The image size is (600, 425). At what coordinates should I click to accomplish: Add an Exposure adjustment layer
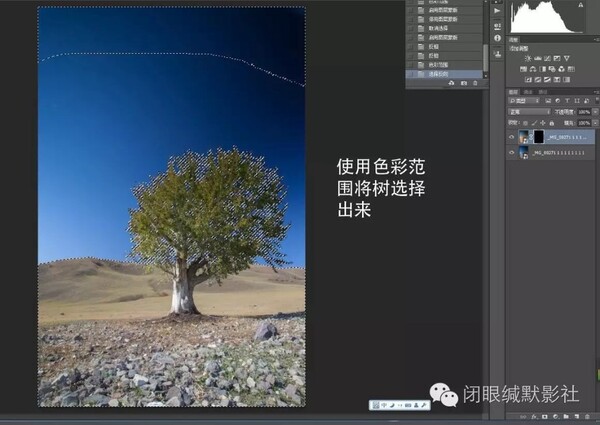coord(557,58)
